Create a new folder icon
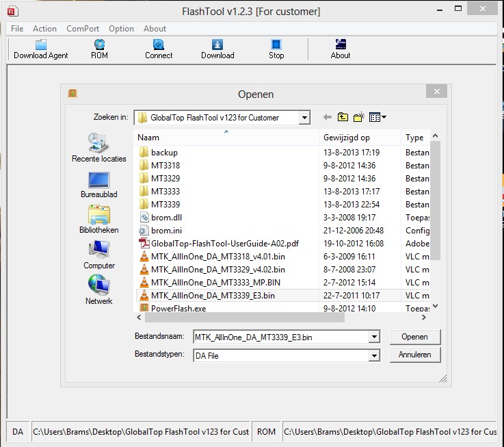This screenshot has height=447, width=504. (x=358, y=117)
